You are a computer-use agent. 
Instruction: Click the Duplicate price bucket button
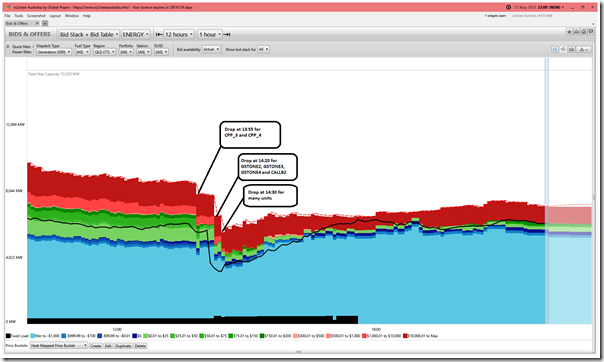(123, 345)
